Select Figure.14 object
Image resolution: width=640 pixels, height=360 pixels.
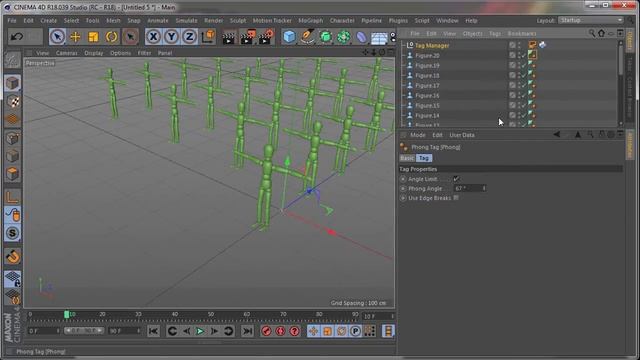click(427, 116)
